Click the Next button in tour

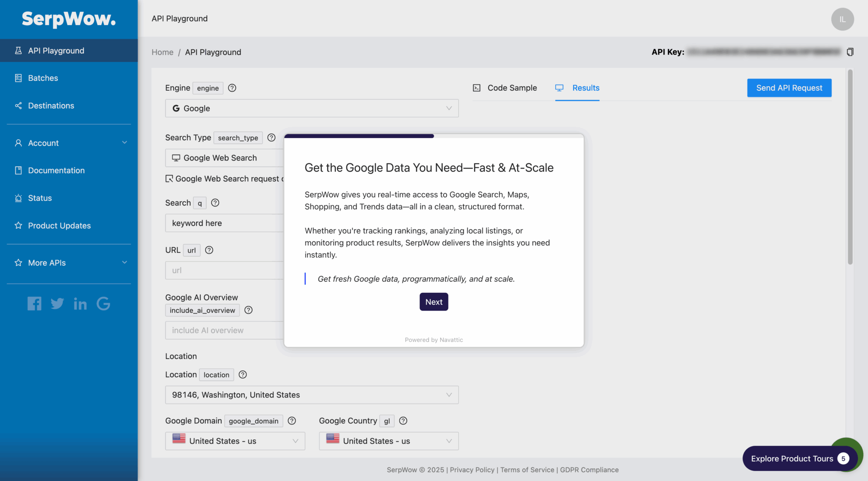pyautogui.click(x=434, y=302)
